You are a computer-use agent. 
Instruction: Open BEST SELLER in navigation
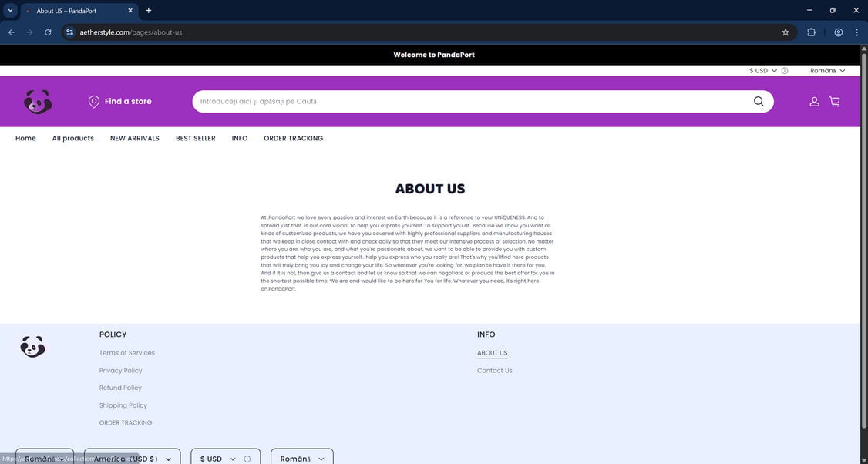pyautogui.click(x=195, y=139)
